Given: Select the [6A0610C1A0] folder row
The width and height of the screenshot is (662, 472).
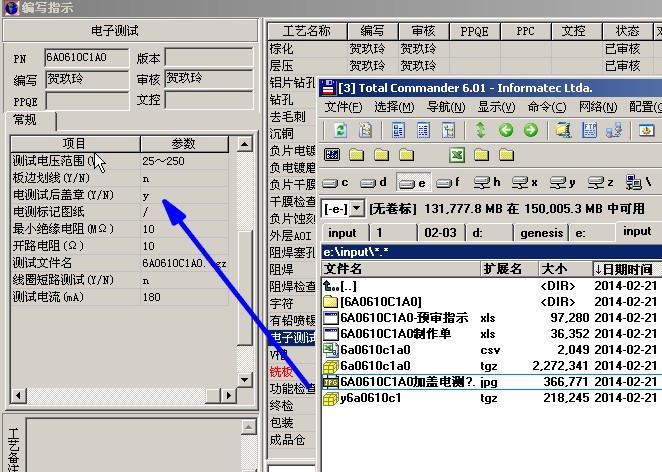Looking at the screenshot, I should point(492,301).
